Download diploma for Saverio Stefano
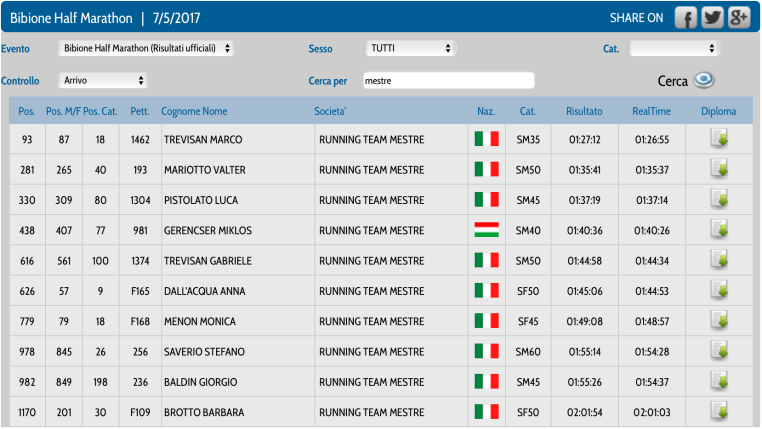Screen dimensions: 762x429 [x=718, y=351]
